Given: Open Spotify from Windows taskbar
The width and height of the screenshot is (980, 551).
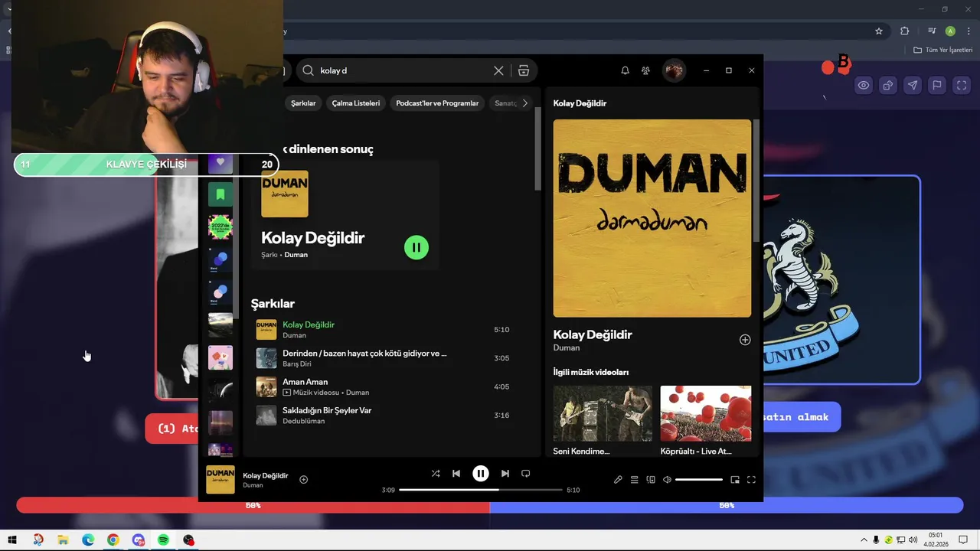Looking at the screenshot, I should 163,540.
